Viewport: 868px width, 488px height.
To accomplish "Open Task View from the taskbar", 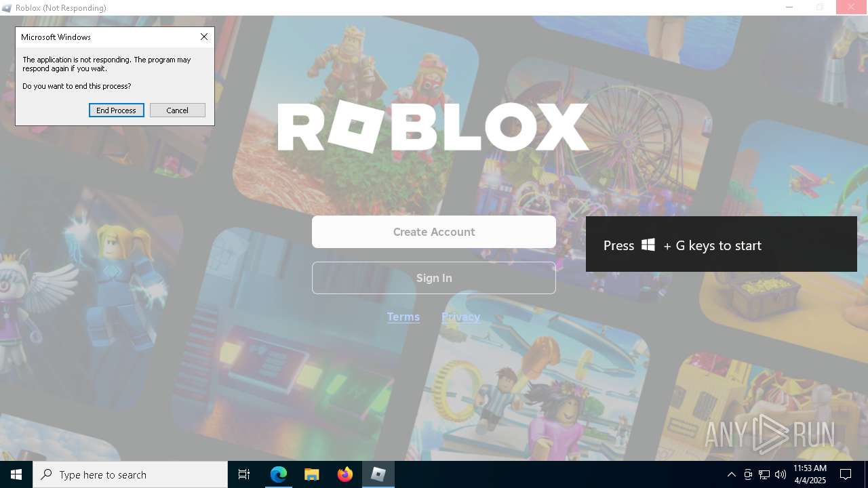I will pos(244,474).
